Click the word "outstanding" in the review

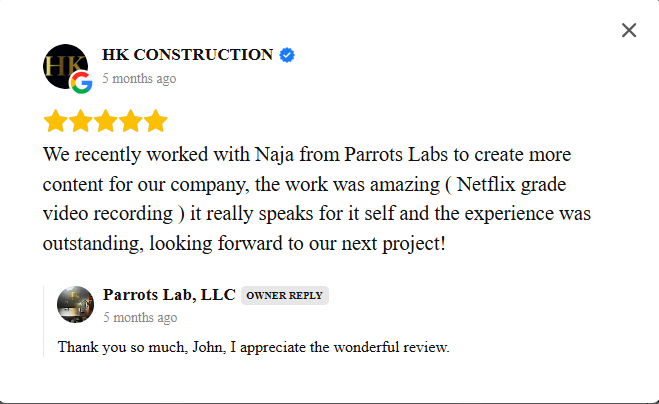88,243
